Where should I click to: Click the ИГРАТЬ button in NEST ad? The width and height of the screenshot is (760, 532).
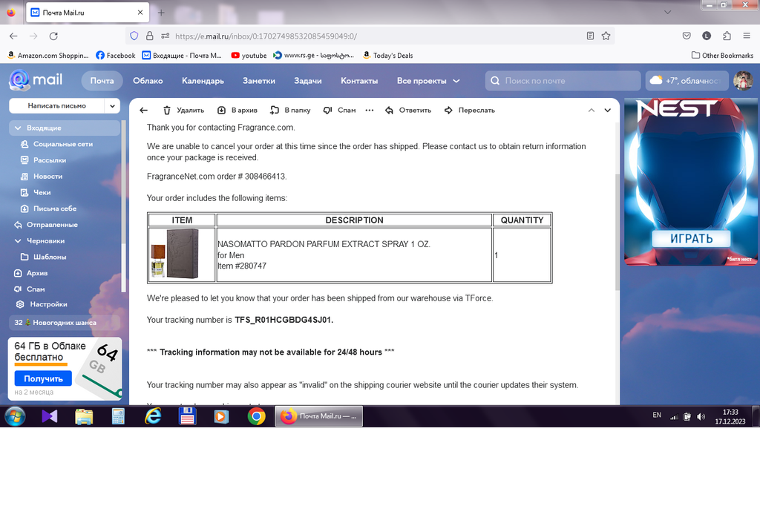(x=691, y=238)
